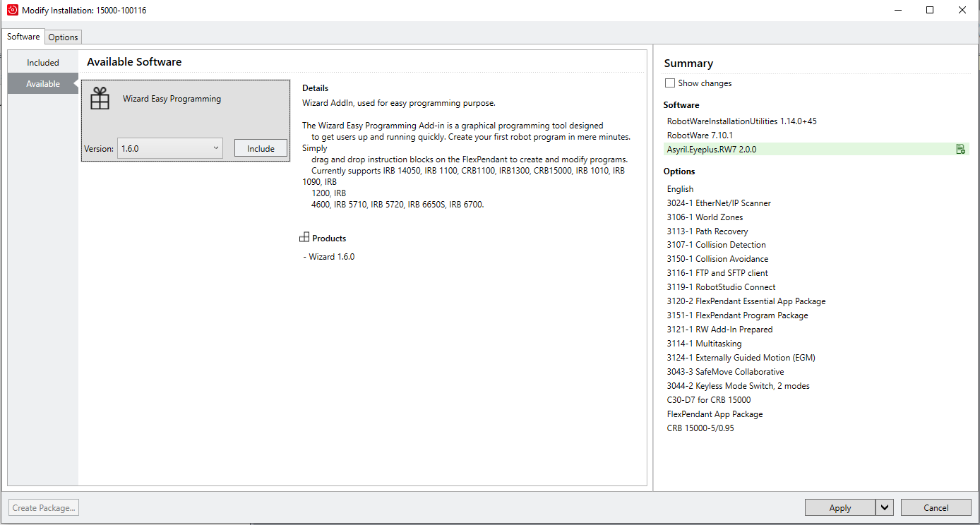Close the Modify Installation window
Image resolution: width=980 pixels, height=525 pixels.
point(962,10)
